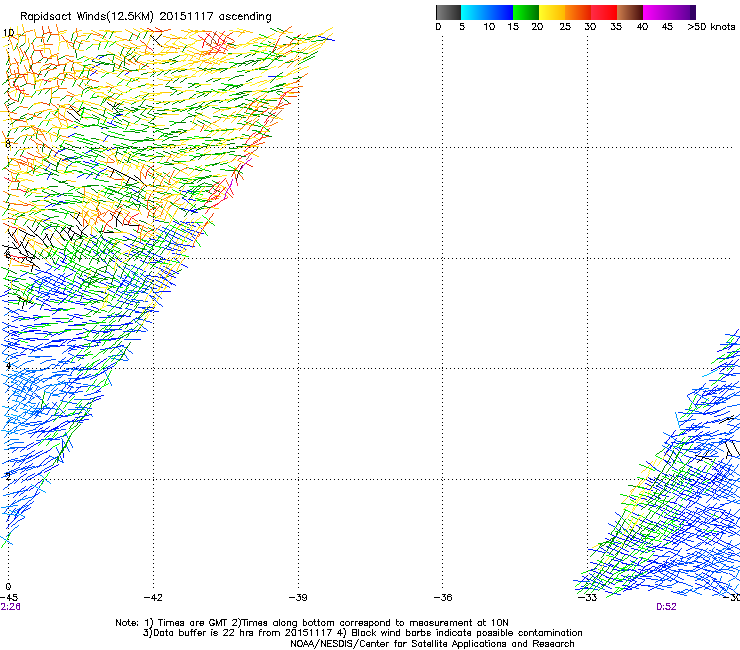Click the gray 0-5 knots color legend segment
740x650 pixels.
(x=448, y=12)
